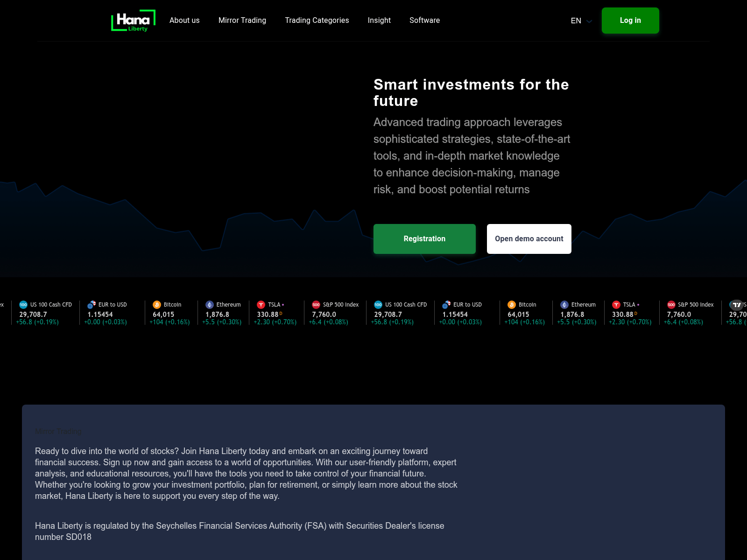Click the leftmost "Ethereum" ticker label

pyautogui.click(x=228, y=305)
